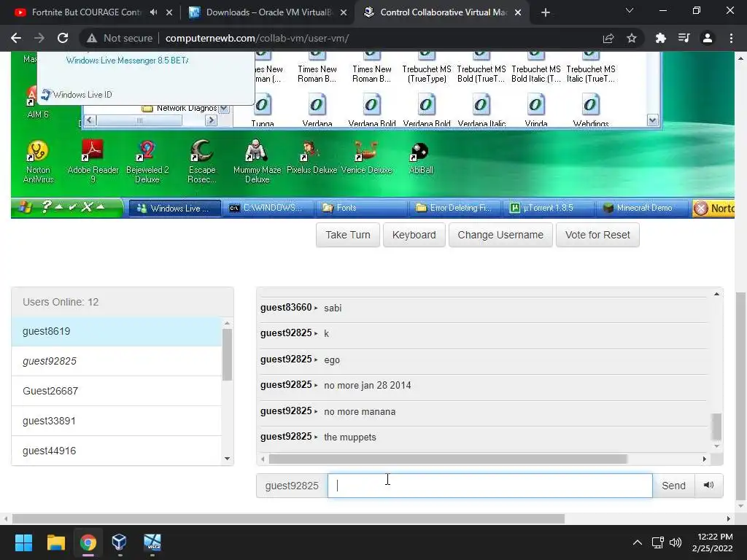The height and width of the screenshot is (560, 747).
Task: Open AbiBall desktop shortcut
Action: coord(421,158)
